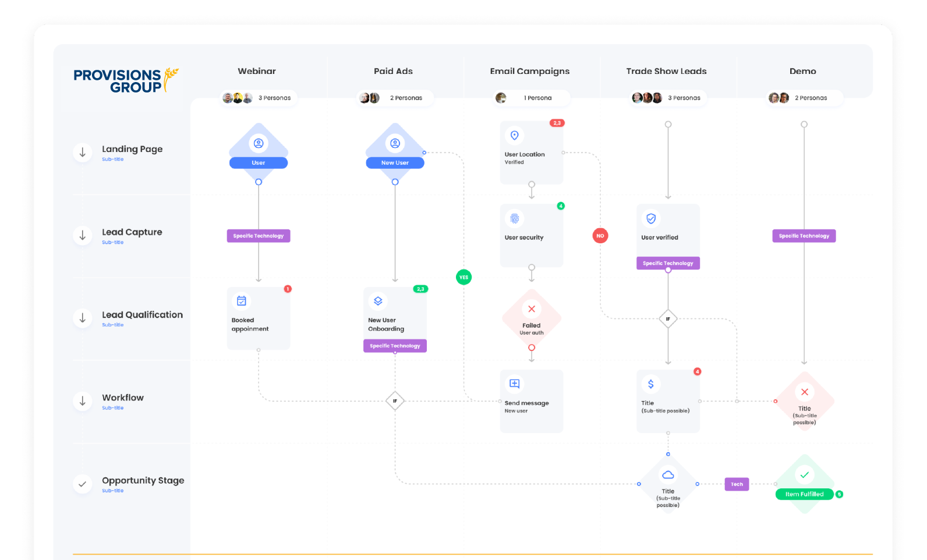Click the User security fingerprint icon

click(x=514, y=219)
